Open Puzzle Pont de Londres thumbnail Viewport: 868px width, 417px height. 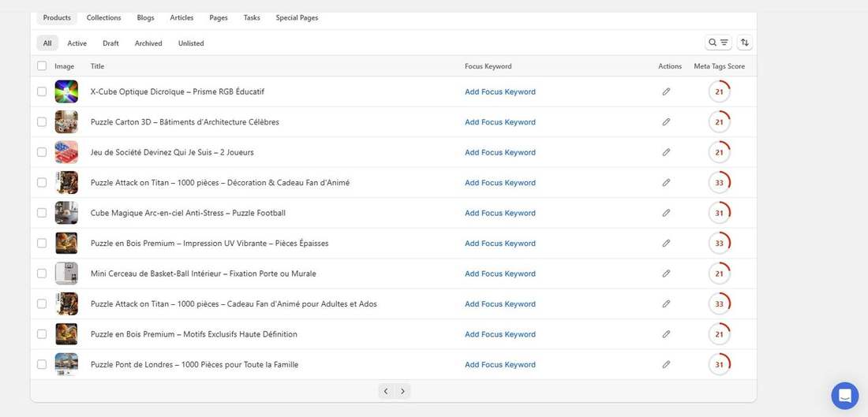pyautogui.click(x=66, y=364)
